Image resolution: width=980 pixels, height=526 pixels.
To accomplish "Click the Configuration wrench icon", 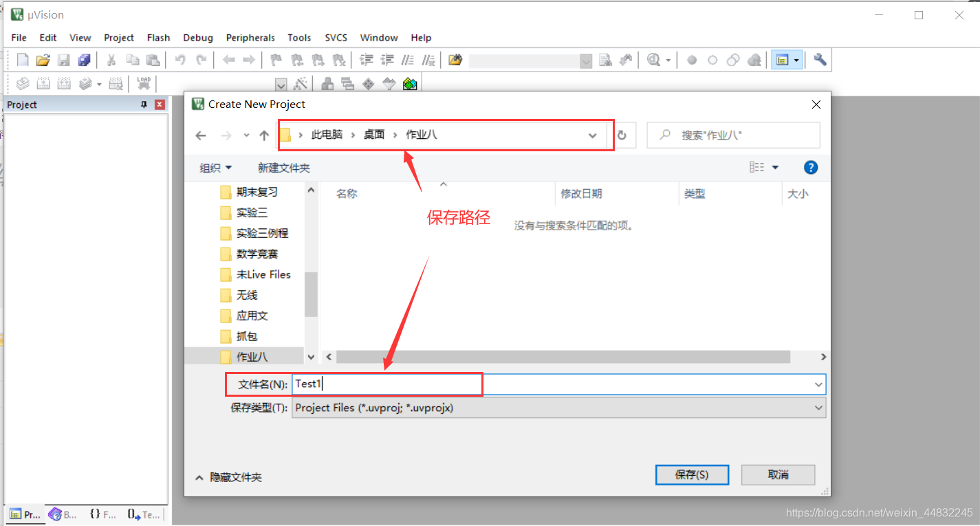I will (x=820, y=60).
